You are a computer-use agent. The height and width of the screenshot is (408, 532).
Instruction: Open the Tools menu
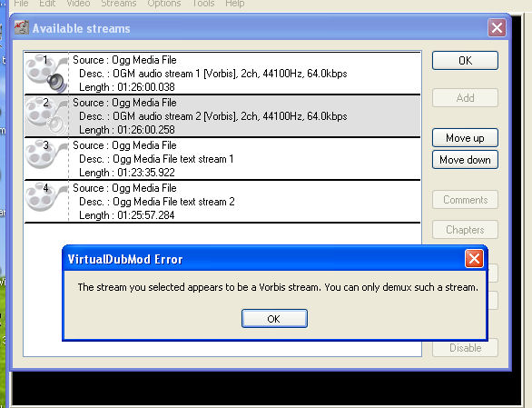203,4
